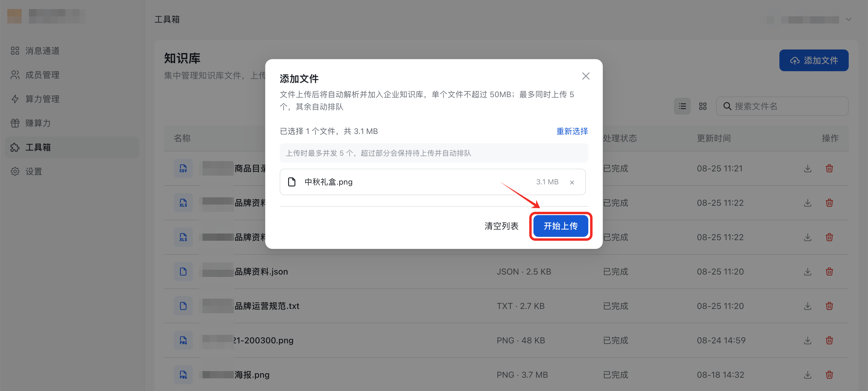Delete the 品牌运营规范.txt file
This screenshot has height=391, width=868.
[829, 306]
